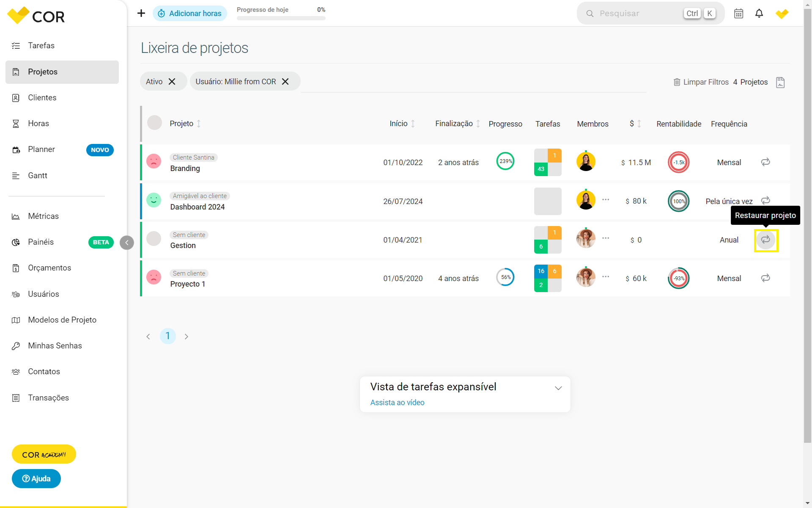Open Minhas Senhas in the sidebar
This screenshot has height=508, width=812.
pyautogui.click(x=62, y=346)
